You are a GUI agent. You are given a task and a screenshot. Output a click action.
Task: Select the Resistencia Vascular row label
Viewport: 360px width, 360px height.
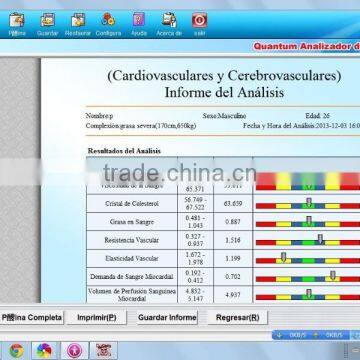[132, 240]
